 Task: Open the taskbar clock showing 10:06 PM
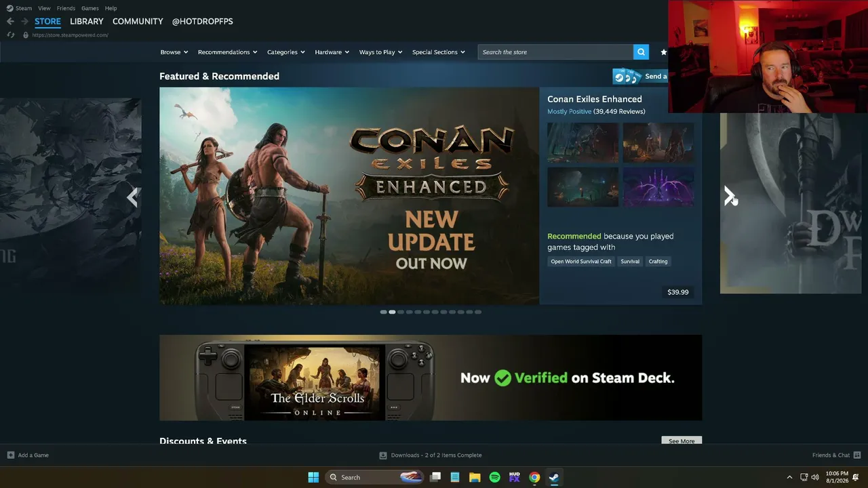(x=837, y=477)
